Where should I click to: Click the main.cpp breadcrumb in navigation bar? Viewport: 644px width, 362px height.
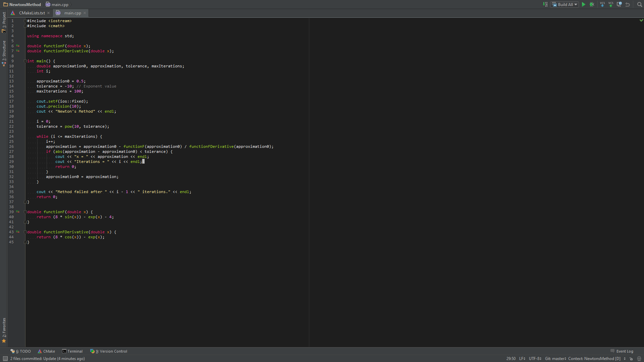[x=57, y=4]
